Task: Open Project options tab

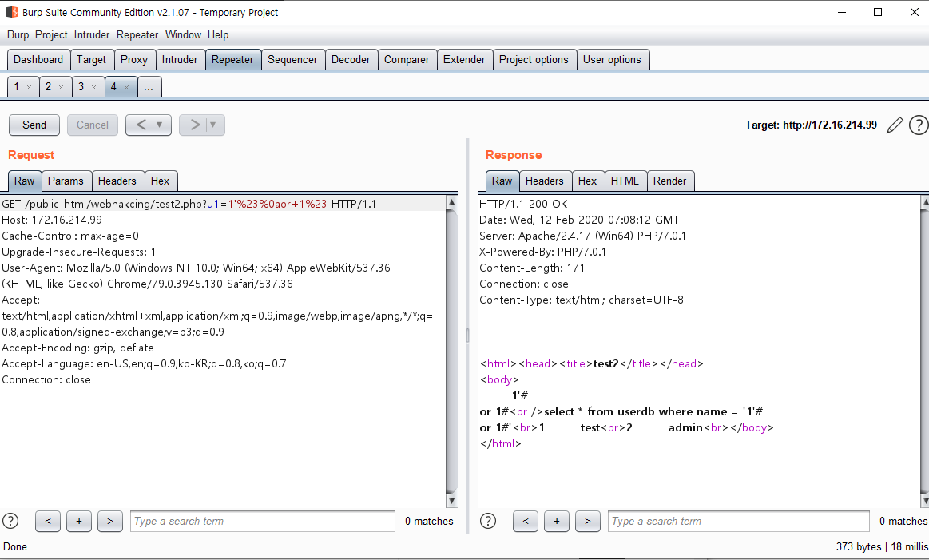Action: pos(534,59)
